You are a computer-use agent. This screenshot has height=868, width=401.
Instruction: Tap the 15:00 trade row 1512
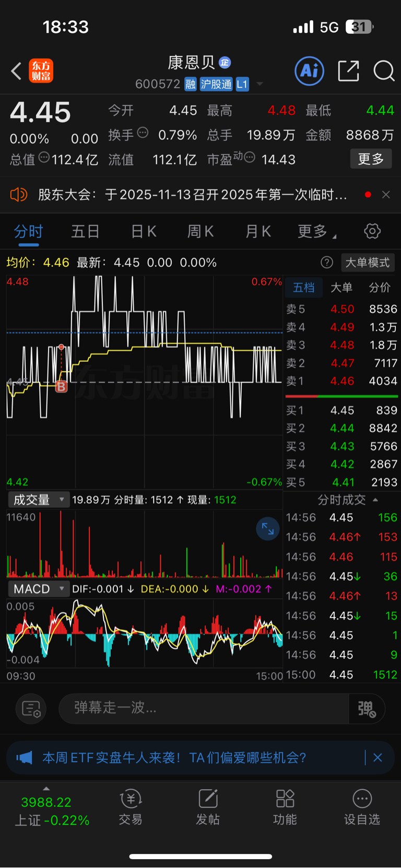(341, 674)
